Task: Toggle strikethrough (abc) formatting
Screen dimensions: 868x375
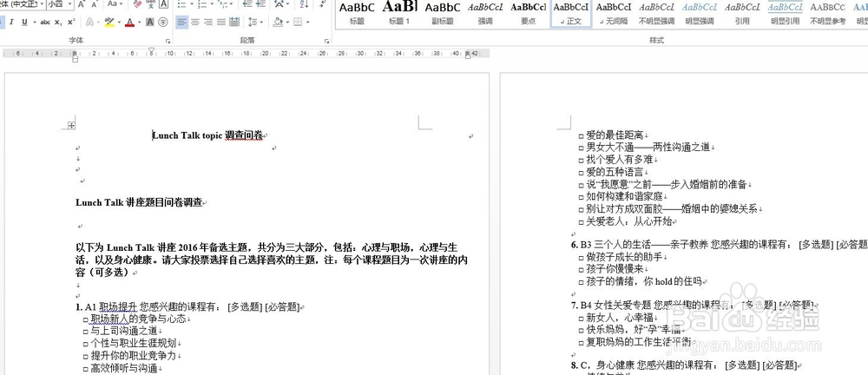Action: (x=45, y=23)
